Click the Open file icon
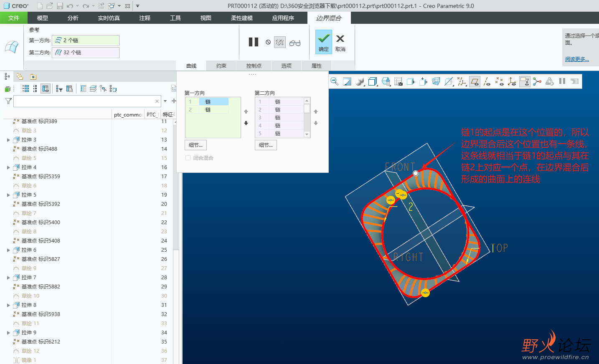 [50, 6]
